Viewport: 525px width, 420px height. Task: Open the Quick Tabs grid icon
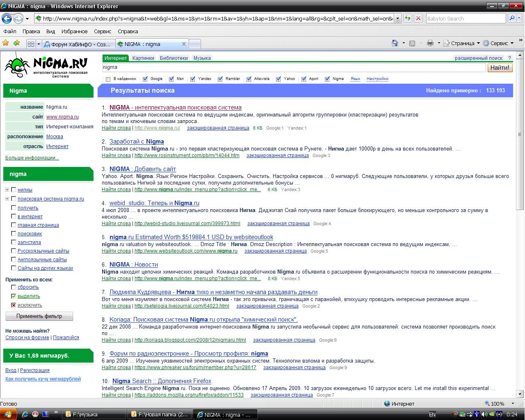(x=31, y=44)
